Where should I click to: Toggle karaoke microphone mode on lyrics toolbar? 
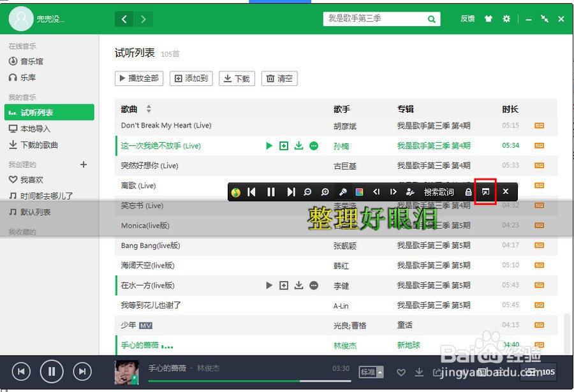tap(342, 192)
